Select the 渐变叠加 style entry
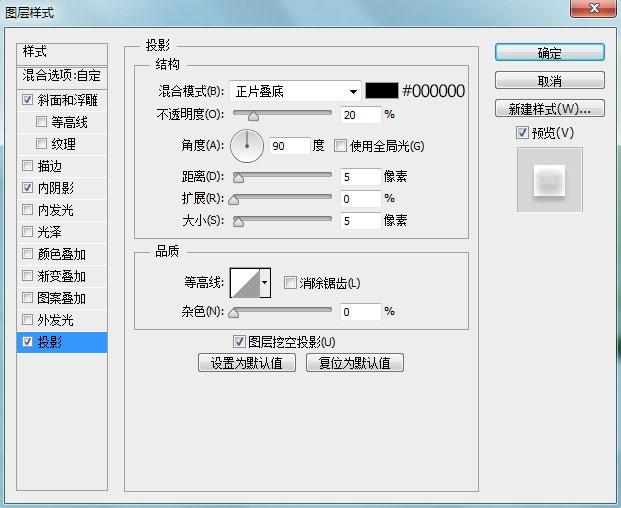This screenshot has height=508, width=621. tap(62, 276)
